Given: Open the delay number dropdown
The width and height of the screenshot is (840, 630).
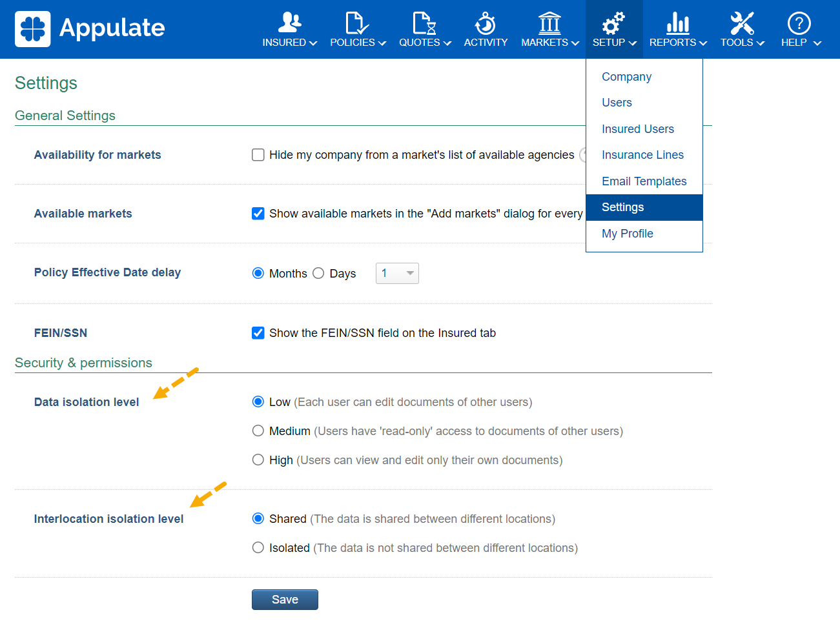Looking at the screenshot, I should [x=397, y=273].
